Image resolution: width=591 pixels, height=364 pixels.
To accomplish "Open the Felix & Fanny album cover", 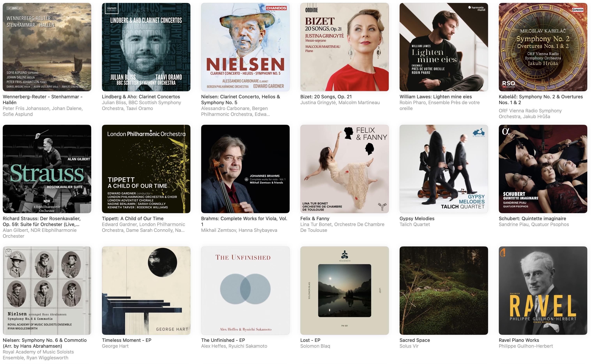I will (x=344, y=169).
